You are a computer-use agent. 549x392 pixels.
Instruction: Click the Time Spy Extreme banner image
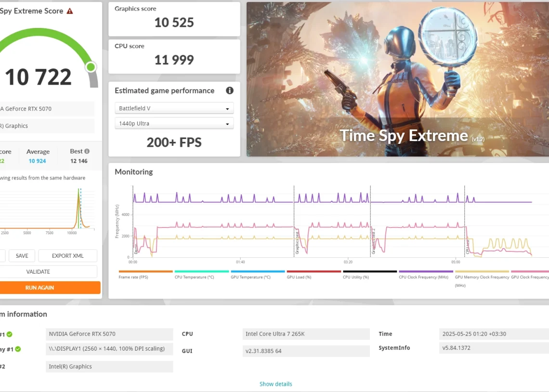[x=398, y=79]
